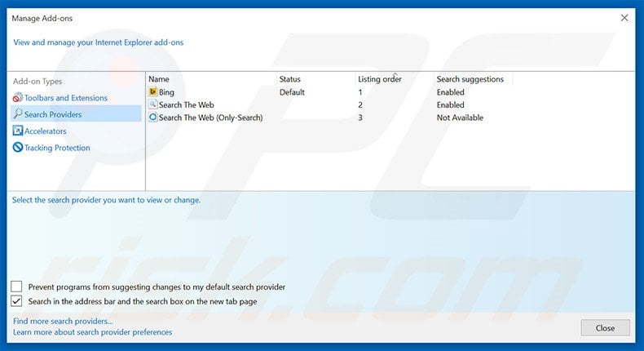Screen dimensions: 644x351
Task: Click listing order 3 for Only-Search
Action: 360,118
